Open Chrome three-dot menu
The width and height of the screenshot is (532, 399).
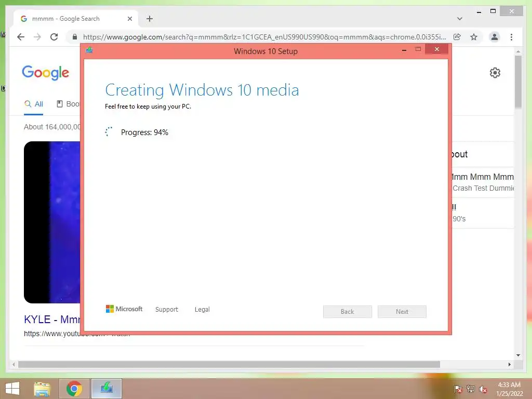511,37
